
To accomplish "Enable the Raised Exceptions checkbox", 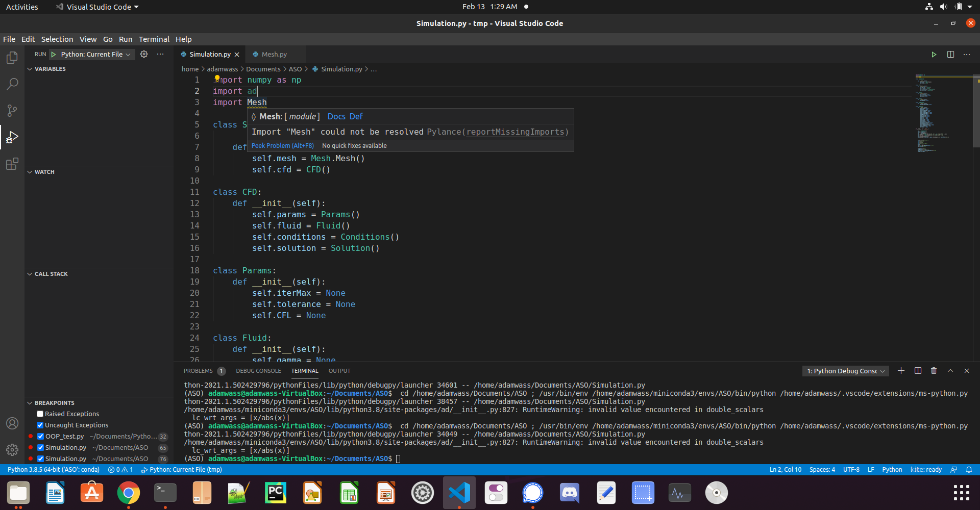I will [x=40, y=414].
